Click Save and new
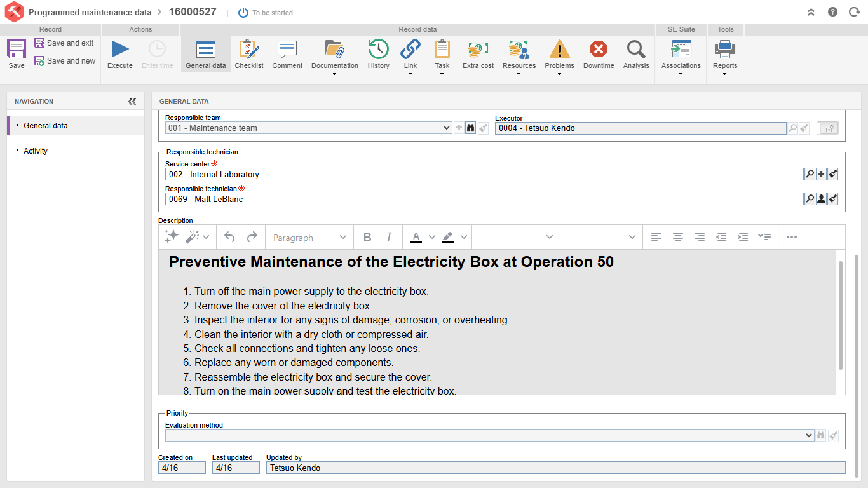Viewport: 868px width, 488px height. click(64, 61)
